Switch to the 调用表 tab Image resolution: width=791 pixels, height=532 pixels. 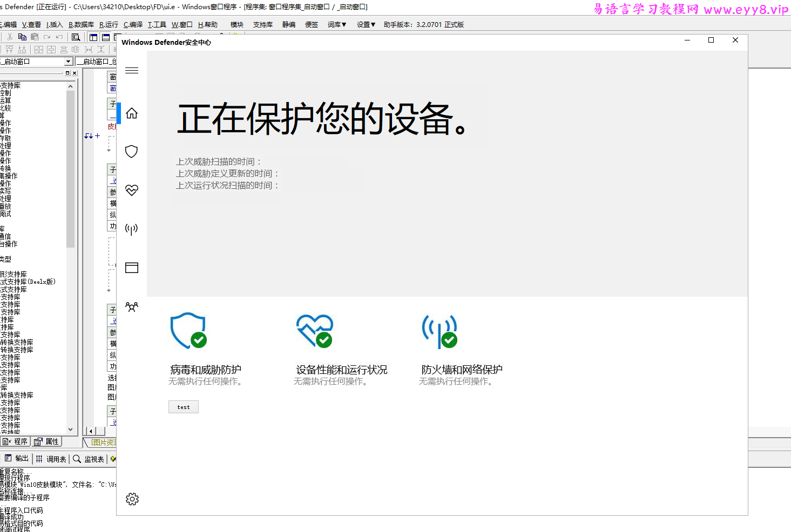(x=51, y=459)
